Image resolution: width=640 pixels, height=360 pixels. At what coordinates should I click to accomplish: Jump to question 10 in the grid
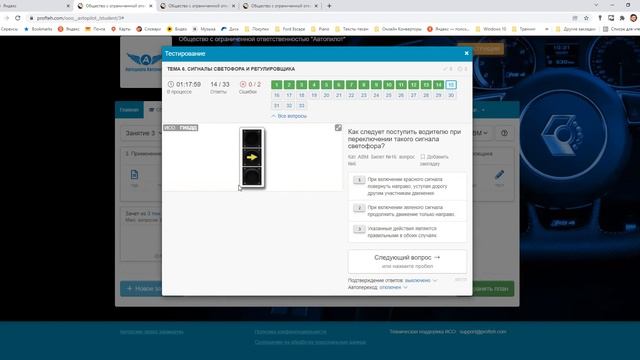[389, 85]
